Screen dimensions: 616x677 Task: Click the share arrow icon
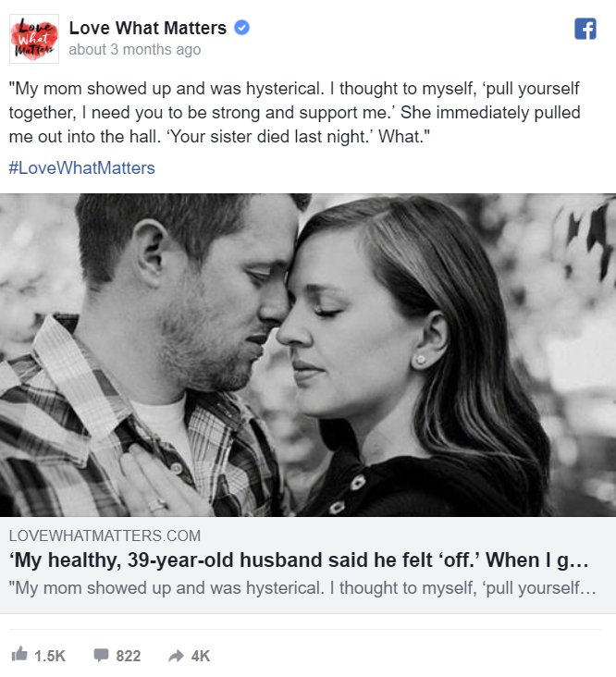[176, 655]
